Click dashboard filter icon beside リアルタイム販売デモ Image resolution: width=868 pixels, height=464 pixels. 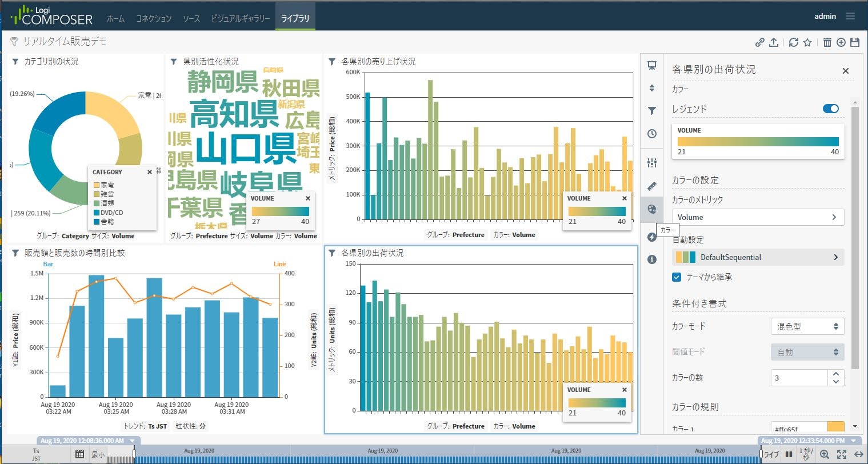[x=14, y=42]
